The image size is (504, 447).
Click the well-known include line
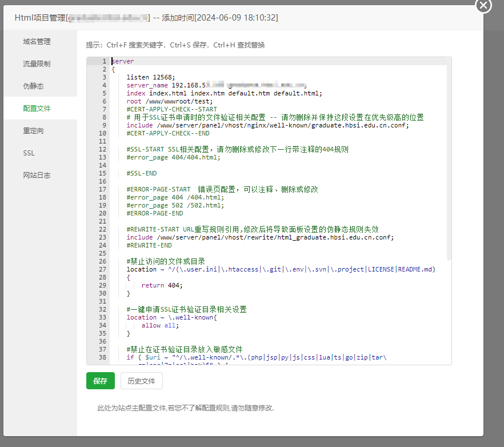point(268,125)
